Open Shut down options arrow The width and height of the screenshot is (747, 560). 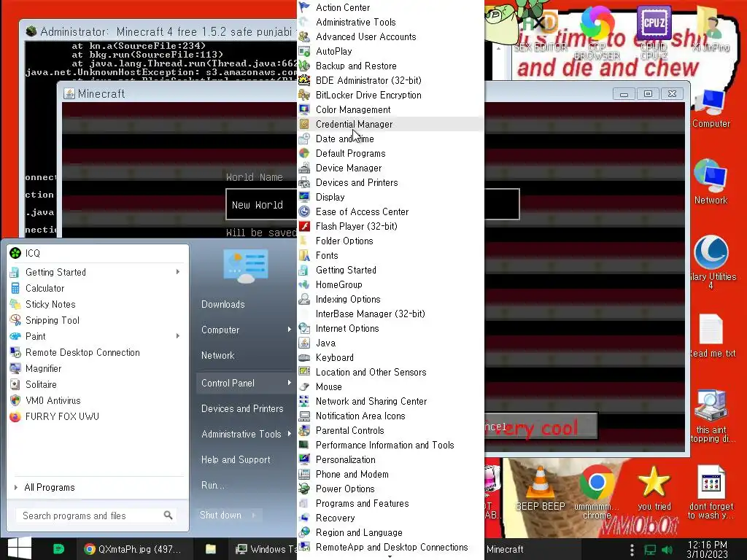point(254,516)
